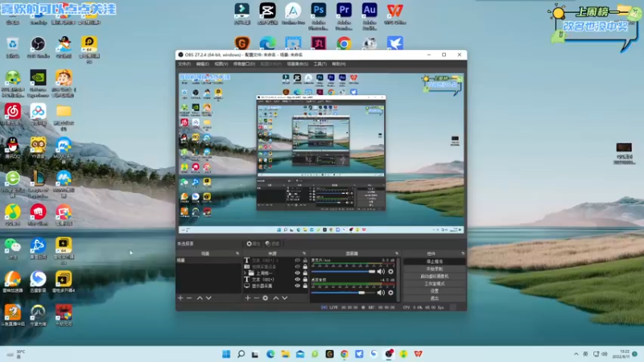Toggle the lock on the 视频采集设备 source
Screen dimensions: 644x362
(305, 267)
